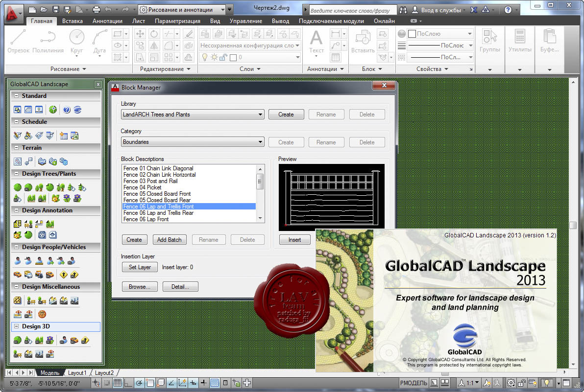This screenshot has width=584, height=392.
Task: Click the first icon in the Terrain section
Action: pyautogui.click(x=18, y=161)
